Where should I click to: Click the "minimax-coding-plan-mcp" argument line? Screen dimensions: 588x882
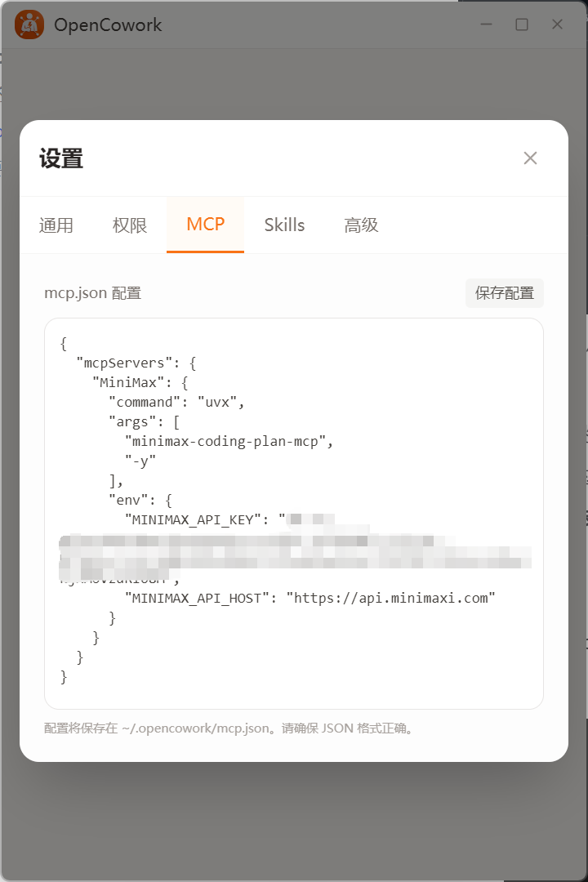225,442
